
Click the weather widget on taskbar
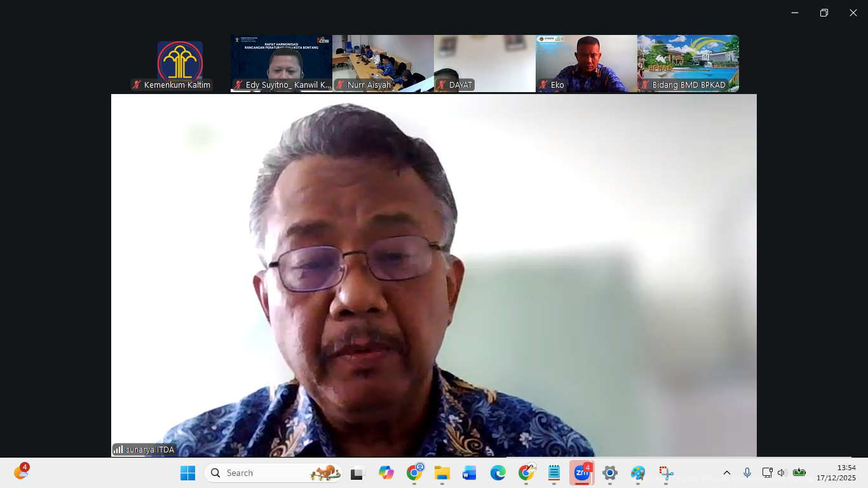pyautogui.click(x=21, y=472)
